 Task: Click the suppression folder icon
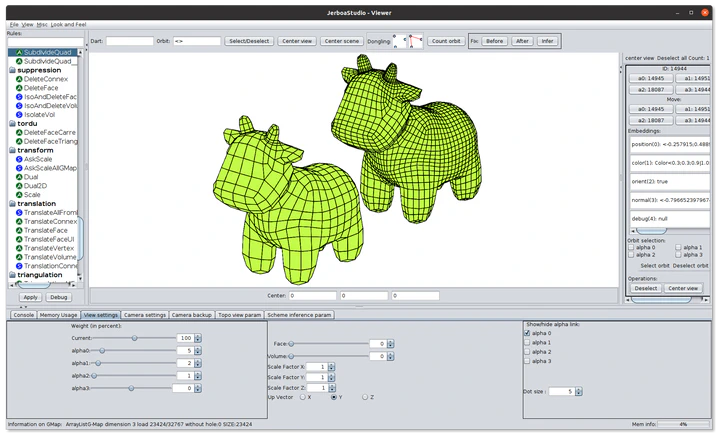(12, 70)
